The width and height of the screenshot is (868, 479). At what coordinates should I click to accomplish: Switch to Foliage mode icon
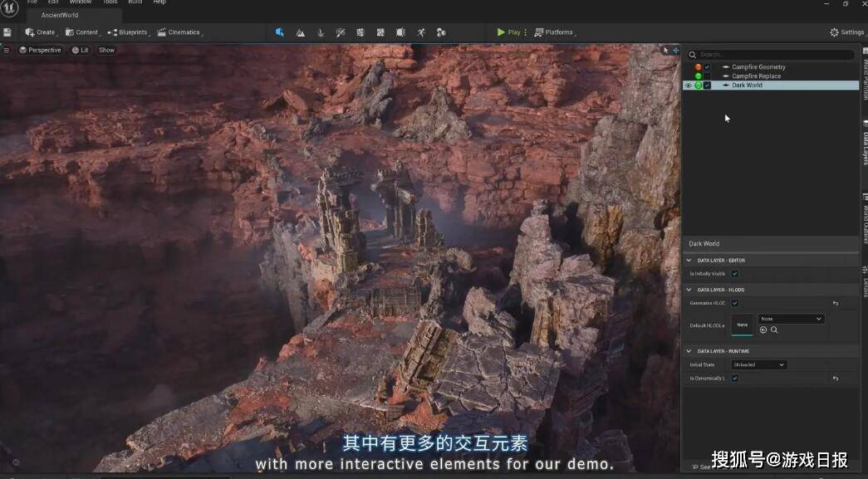321,32
